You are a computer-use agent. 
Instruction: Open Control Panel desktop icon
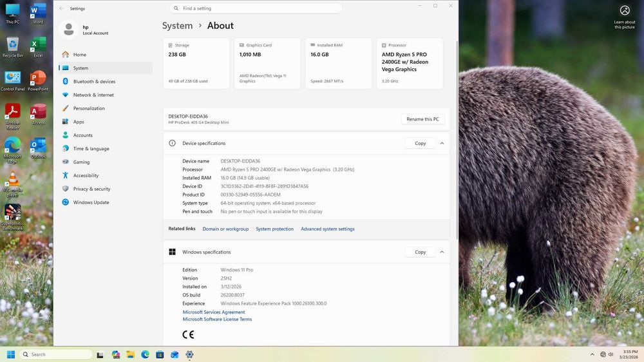pyautogui.click(x=12, y=81)
